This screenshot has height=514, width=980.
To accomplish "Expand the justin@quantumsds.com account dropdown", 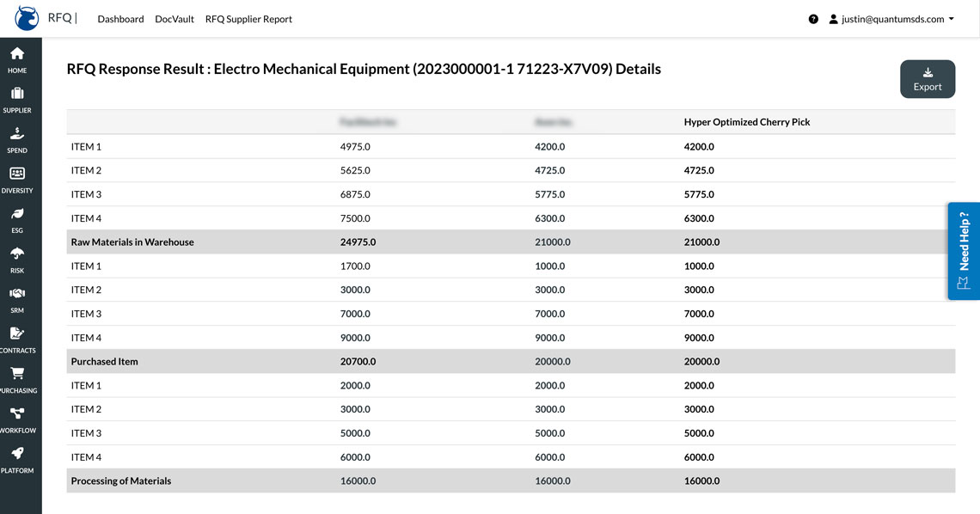I will [x=891, y=19].
